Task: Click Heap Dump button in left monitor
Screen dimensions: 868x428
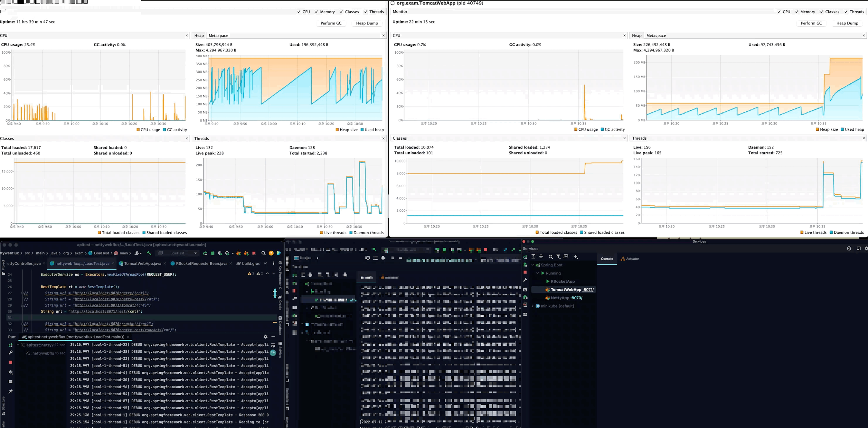Action: pos(367,23)
